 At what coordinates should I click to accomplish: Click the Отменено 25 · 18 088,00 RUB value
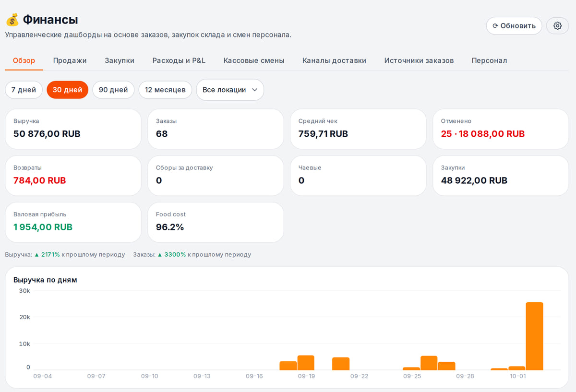tap(483, 134)
